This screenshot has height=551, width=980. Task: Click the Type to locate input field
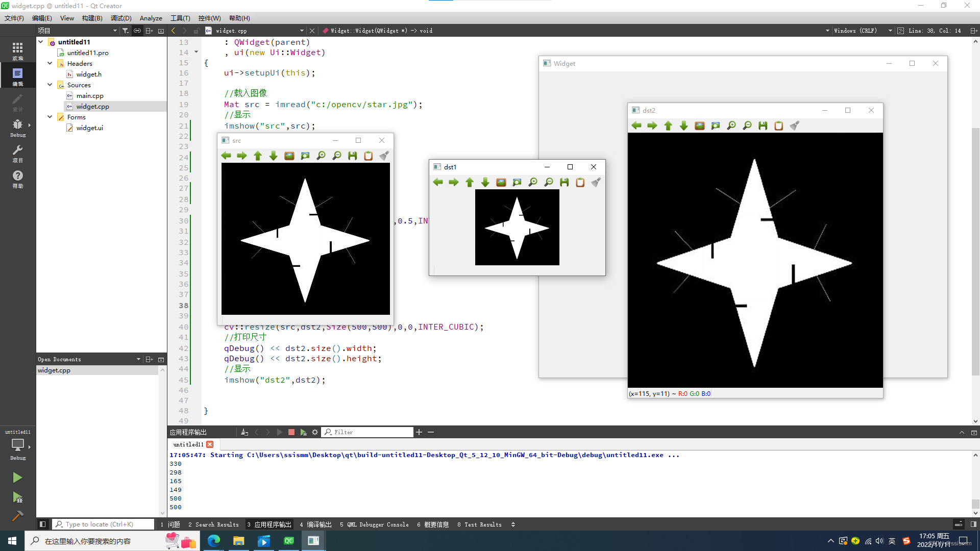[x=105, y=524]
